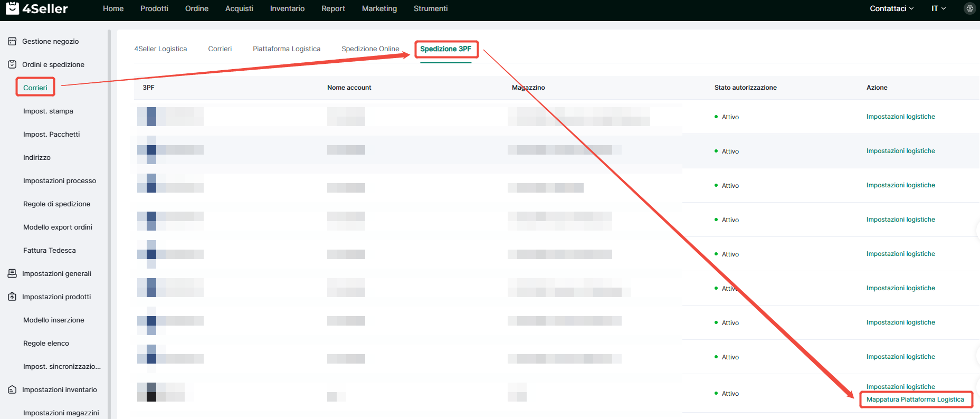Click Mappatura Piattaforma Logistica link
The width and height of the screenshot is (980, 419).
pyautogui.click(x=915, y=399)
